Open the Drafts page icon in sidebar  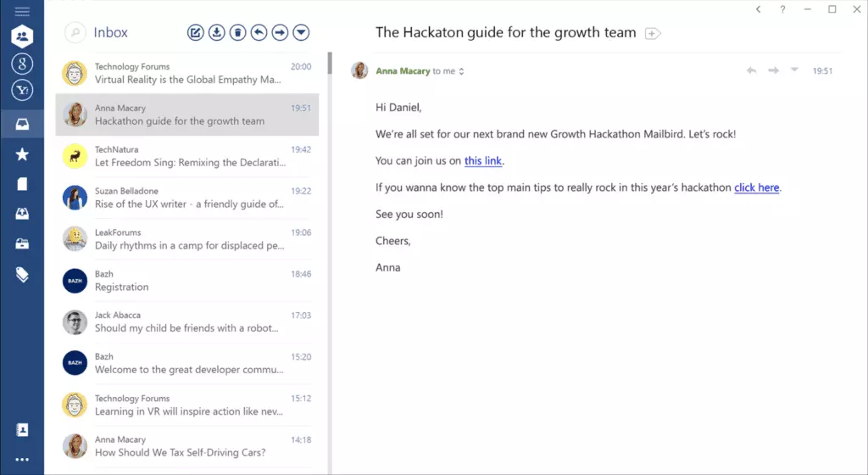pos(22,184)
